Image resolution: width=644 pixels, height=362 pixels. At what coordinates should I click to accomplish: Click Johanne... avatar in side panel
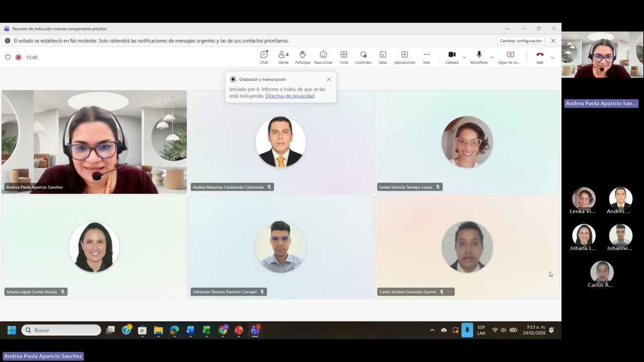pos(620,235)
